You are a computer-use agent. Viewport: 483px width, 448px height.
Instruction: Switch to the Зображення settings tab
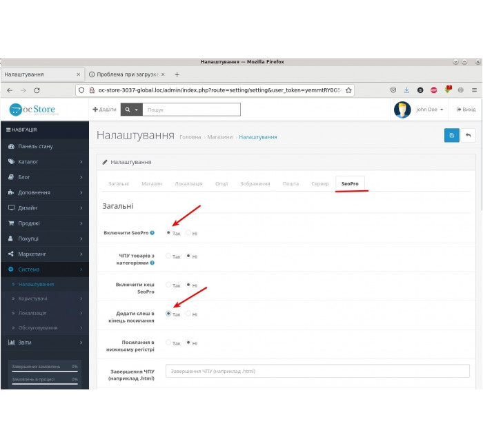pos(255,184)
